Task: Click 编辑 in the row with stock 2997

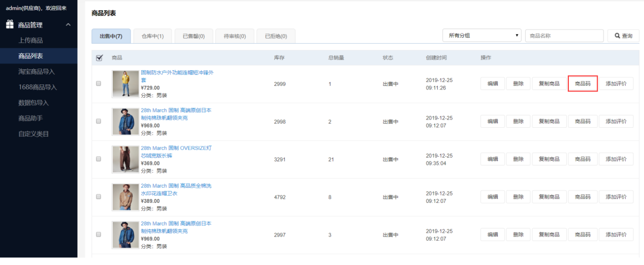Action: 493,234
